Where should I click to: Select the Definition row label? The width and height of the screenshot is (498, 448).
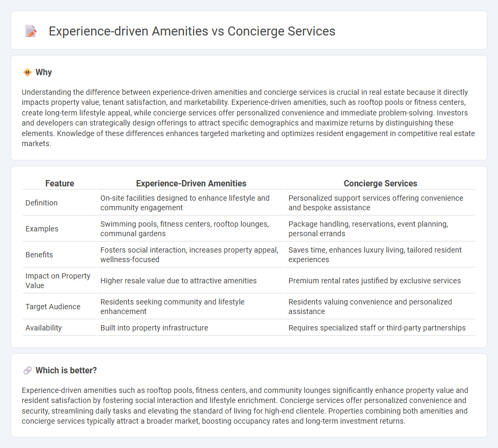[41, 203]
